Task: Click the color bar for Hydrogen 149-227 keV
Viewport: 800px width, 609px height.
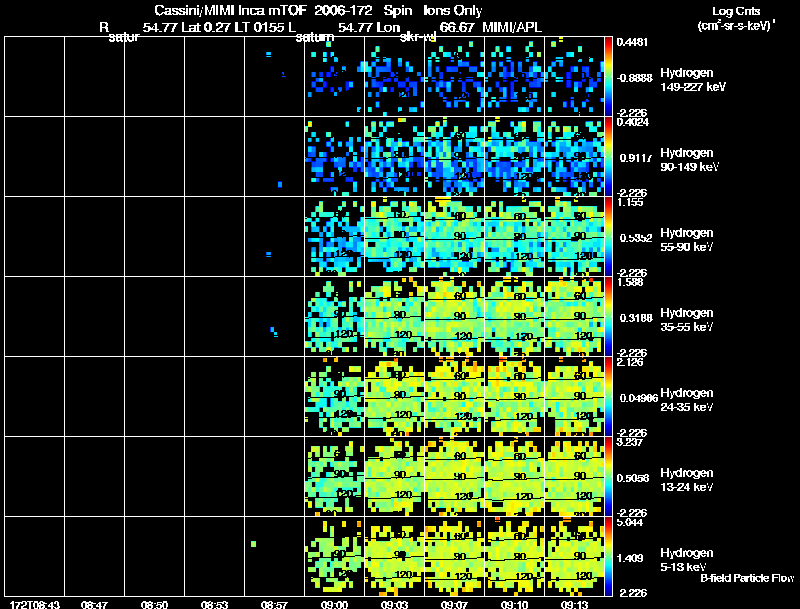Action: click(x=609, y=76)
